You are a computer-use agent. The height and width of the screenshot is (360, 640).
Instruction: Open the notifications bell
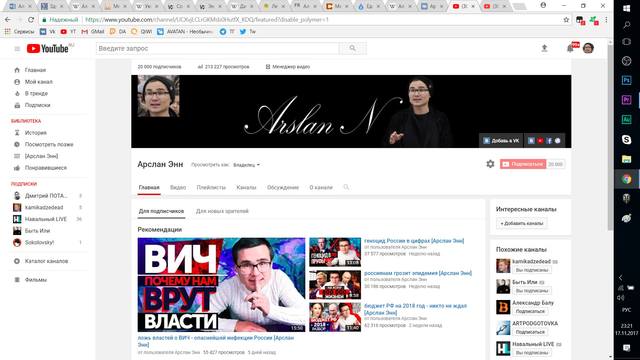(570, 48)
